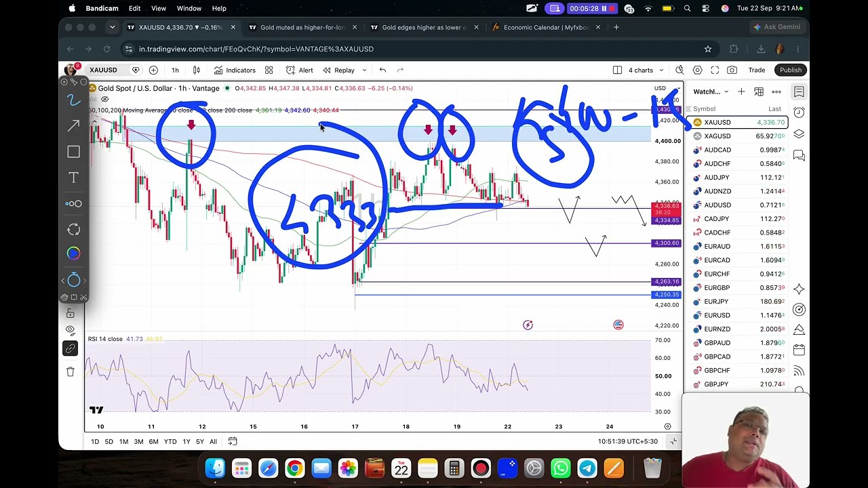The height and width of the screenshot is (488, 868).
Task: Open the line thickness dots tool
Action: pyautogui.click(x=73, y=203)
